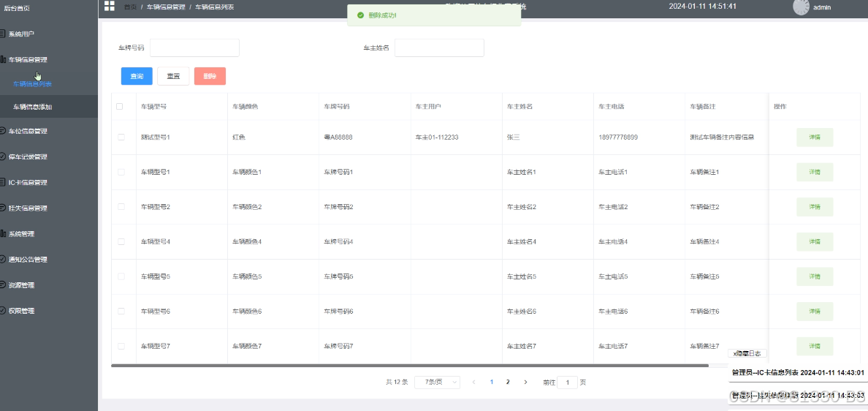Viewport: 868px width, 411px height.
Task: Click green success icon in notification
Action: click(360, 15)
